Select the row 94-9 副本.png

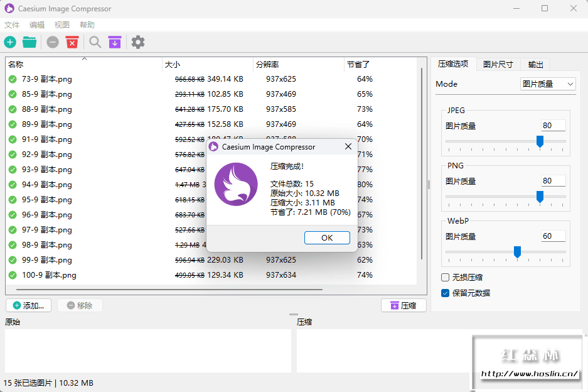coord(47,184)
